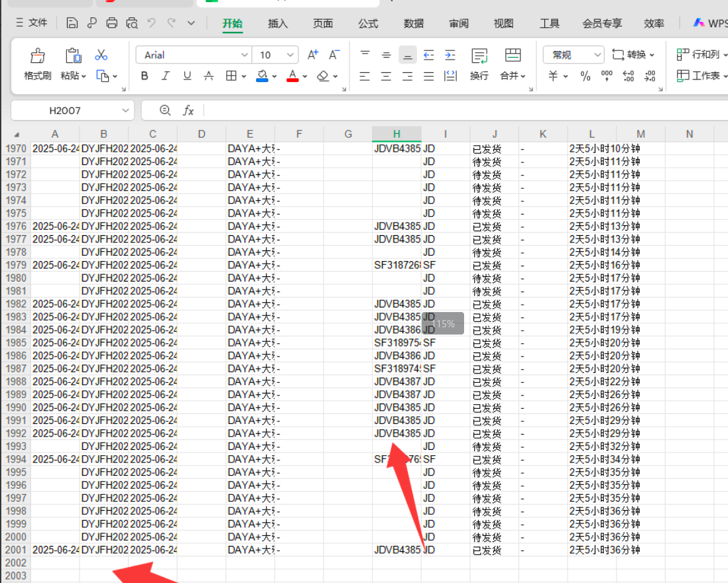Apply thousands separator format
This screenshot has width=728, height=583.
pyautogui.click(x=607, y=76)
